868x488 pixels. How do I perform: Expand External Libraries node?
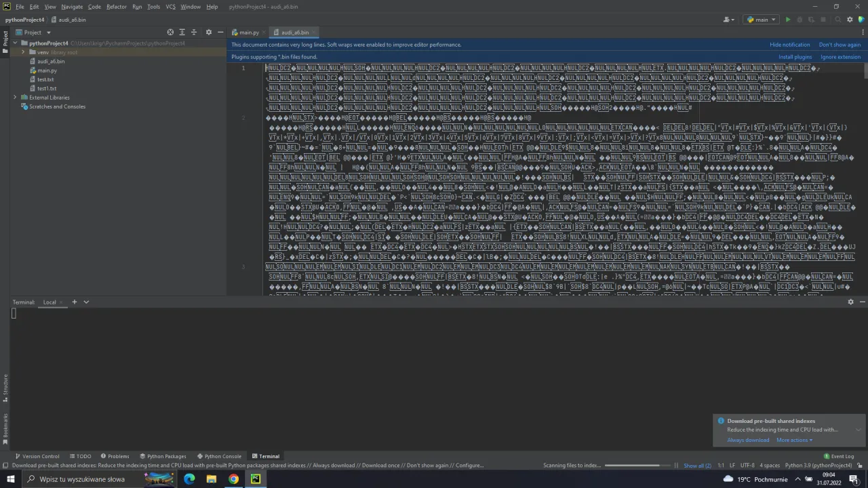pyautogui.click(x=16, y=98)
